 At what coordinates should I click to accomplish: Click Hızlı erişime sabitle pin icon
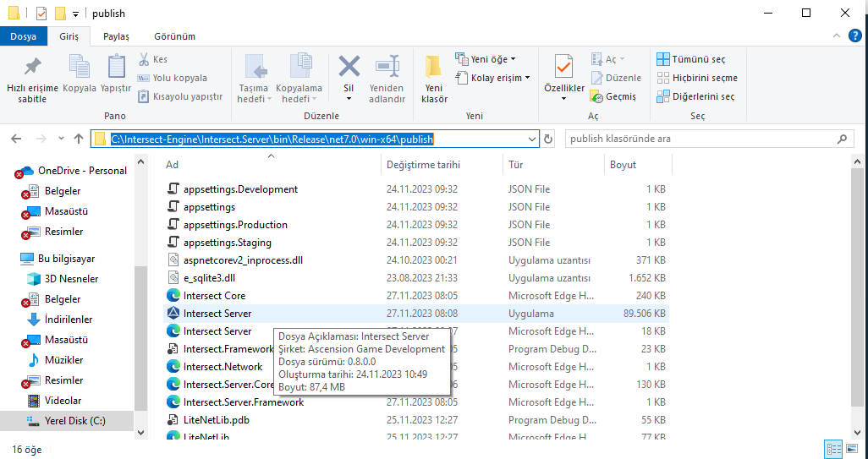click(x=32, y=66)
